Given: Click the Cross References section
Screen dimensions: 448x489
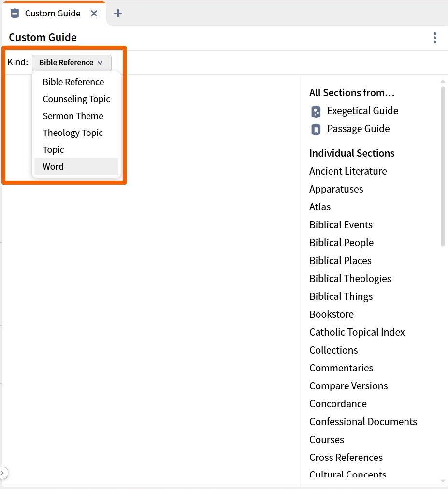Looking at the screenshot, I should [x=346, y=457].
